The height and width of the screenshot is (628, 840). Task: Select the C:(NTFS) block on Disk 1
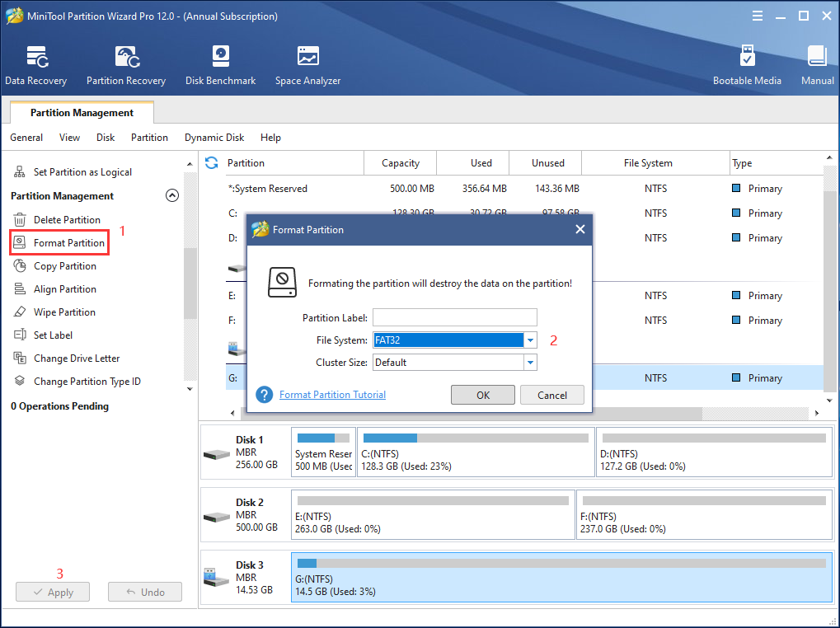(476, 452)
